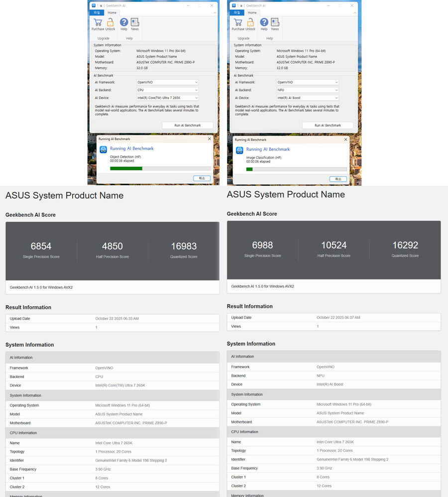Screen dimensions: 448x497
Task: Open the Help icon in the NPU-backend window
Action: coord(264,23)
